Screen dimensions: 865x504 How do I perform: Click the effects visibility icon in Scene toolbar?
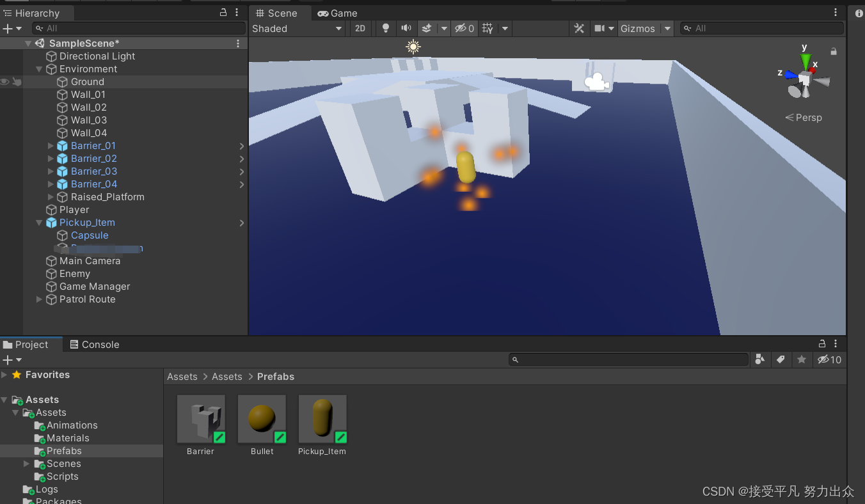pyautogui.click(x=427, y=28)
